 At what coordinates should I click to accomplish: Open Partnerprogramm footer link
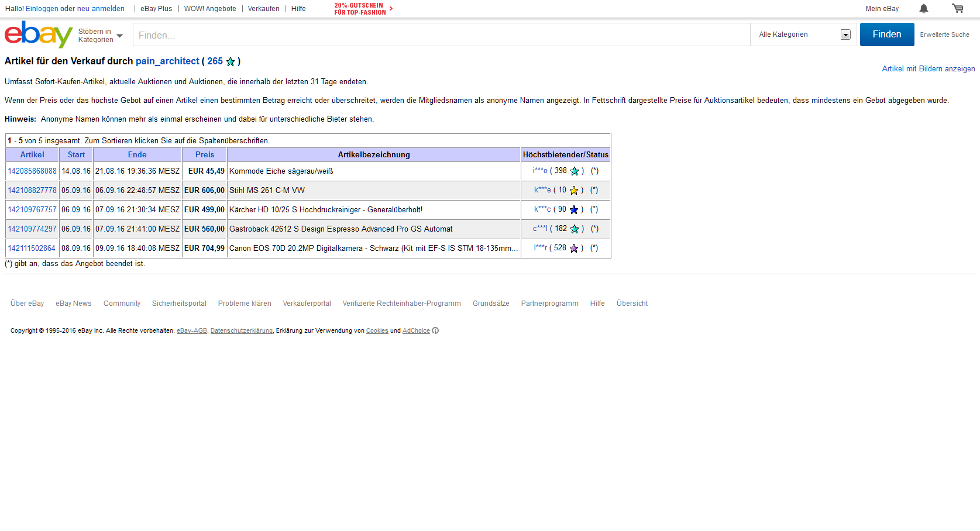coord(550,304)
